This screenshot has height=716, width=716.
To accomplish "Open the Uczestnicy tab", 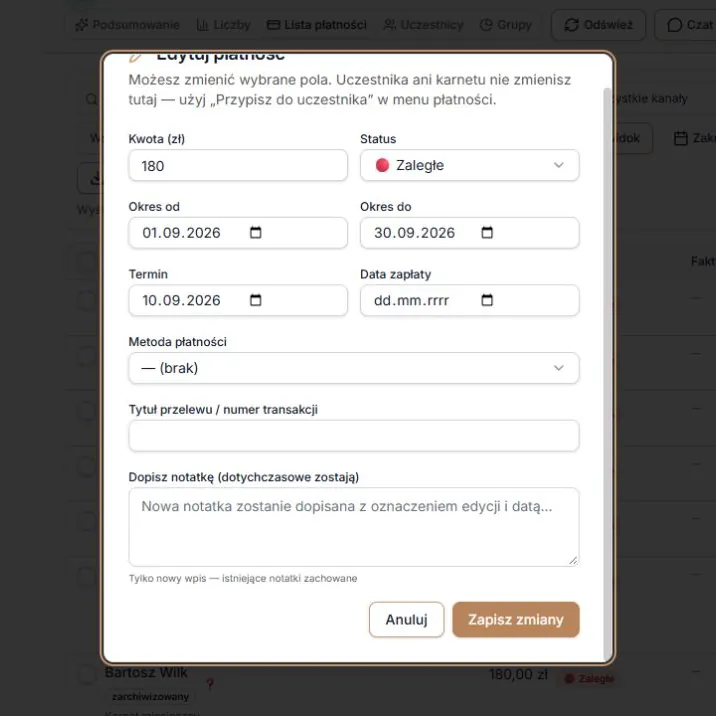I will (x=423, y=25).
